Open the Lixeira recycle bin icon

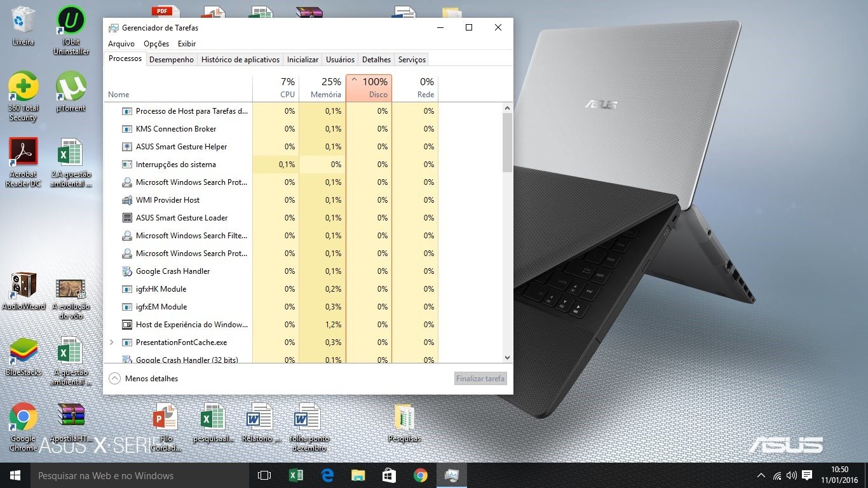(x=24, y=26)
